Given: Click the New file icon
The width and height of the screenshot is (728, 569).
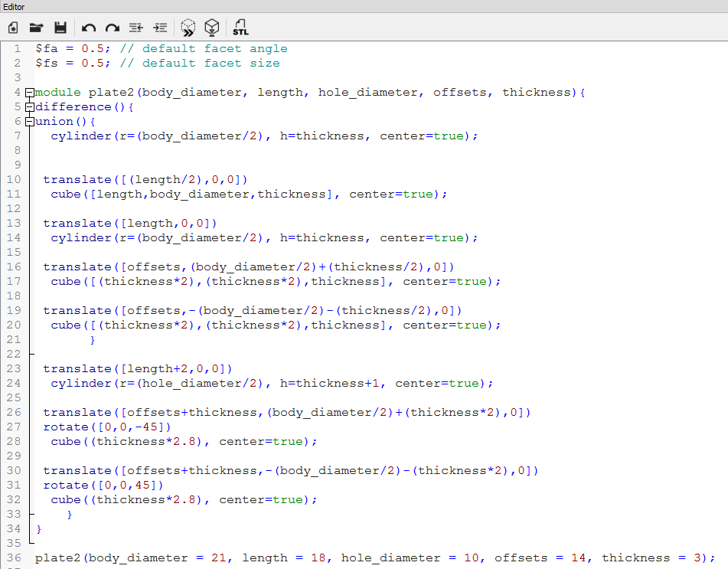Looking at the screenshot, I should point(13,28).
